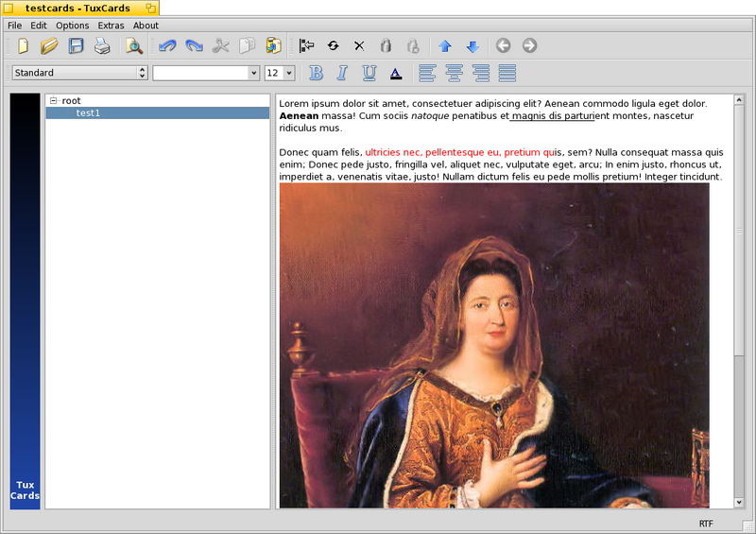Click the bold word Aenean
The height and width of the screenshot is (534, 756).
tap(299, 115)
